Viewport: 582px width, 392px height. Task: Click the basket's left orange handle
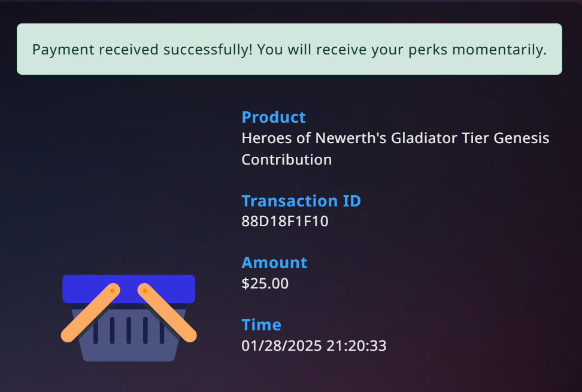(x=90, y=314)
